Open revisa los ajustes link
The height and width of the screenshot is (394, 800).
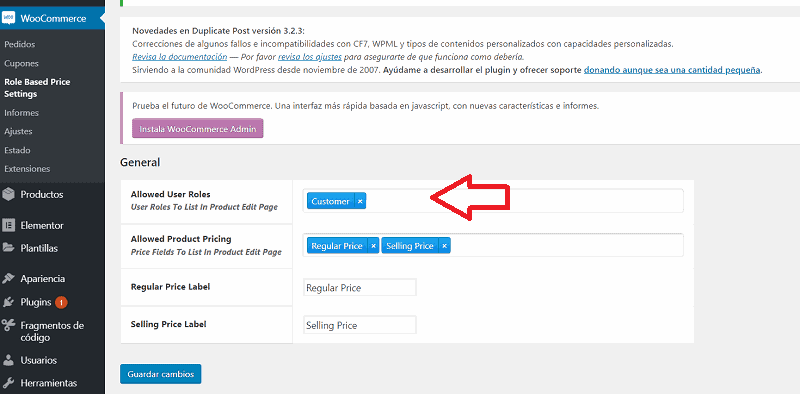click(x=310, y=56)
